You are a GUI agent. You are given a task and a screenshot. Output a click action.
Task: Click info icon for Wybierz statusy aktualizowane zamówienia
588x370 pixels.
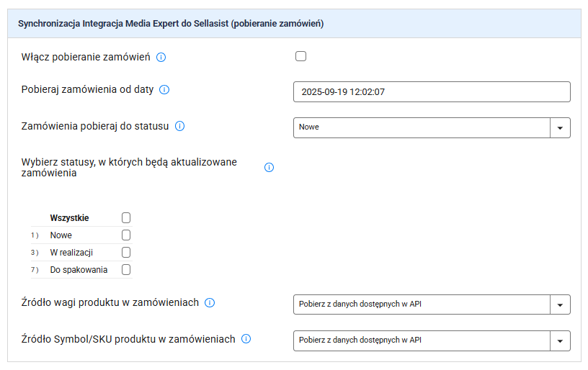click(269, 168)
